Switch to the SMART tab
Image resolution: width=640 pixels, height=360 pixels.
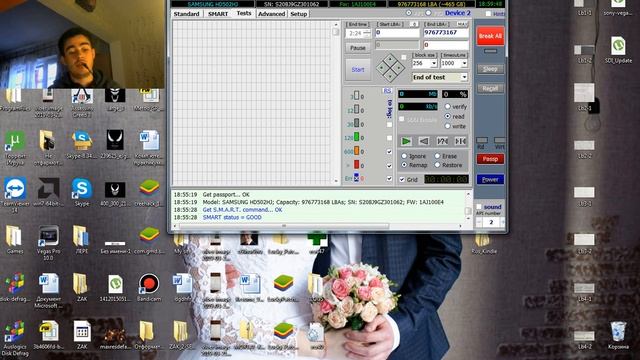pyautogui.click(x=218, y=14)
